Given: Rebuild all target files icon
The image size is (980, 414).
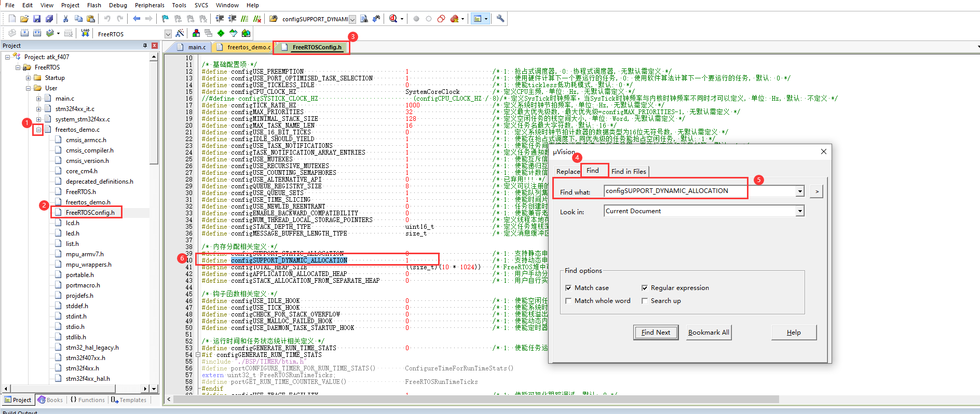Looking at the screenshot, I should point(37,33).
